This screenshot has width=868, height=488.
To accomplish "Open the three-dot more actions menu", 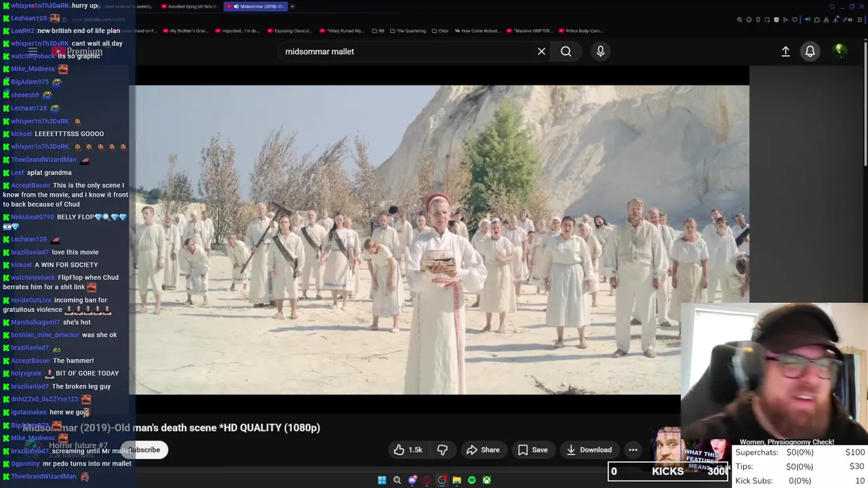I will pyautogui.click(x=633, y=450).
